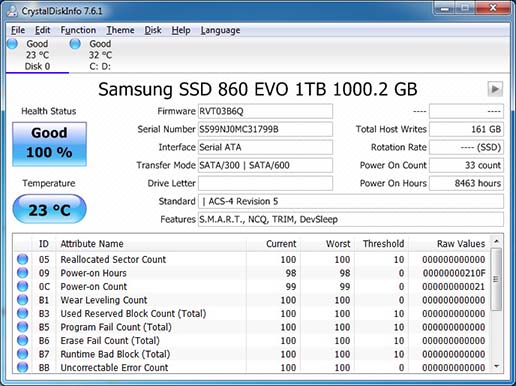Click the Serial Number field
Image resolution: width=516 pixels, height=386 pixels.
point(265,129)
